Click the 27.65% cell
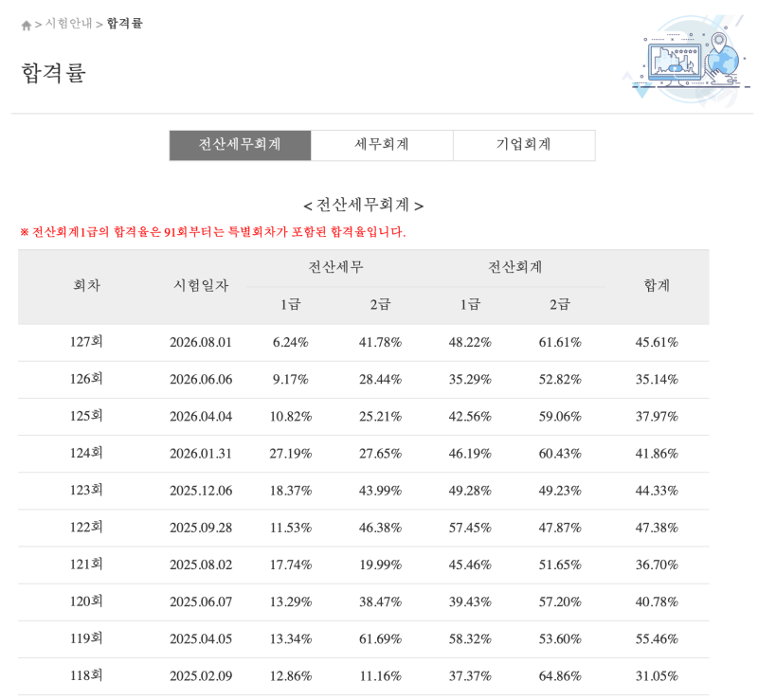This screenshot has height=700, width=758. point(381,454)
